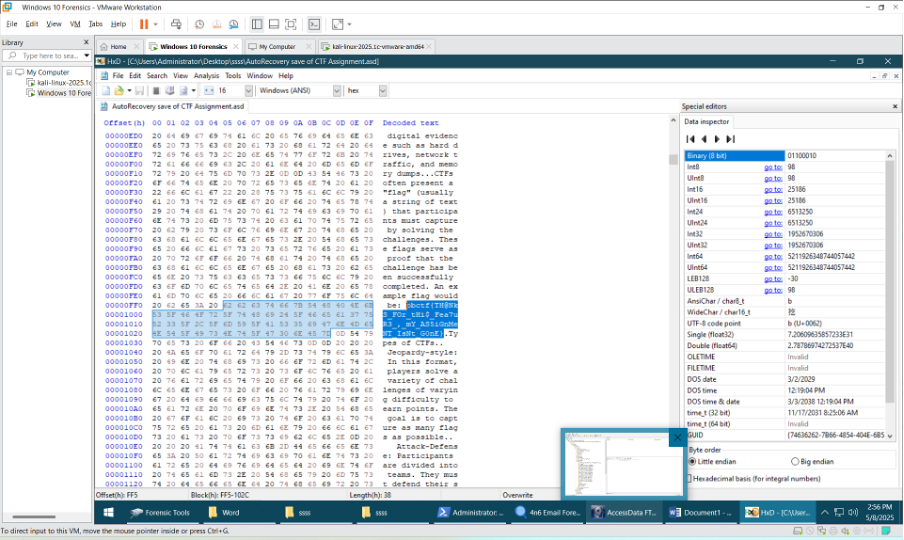The width and height of the screenshot is (904, 540).
Task: Click the go to link for Int64
Action: (x=773, y=256)
